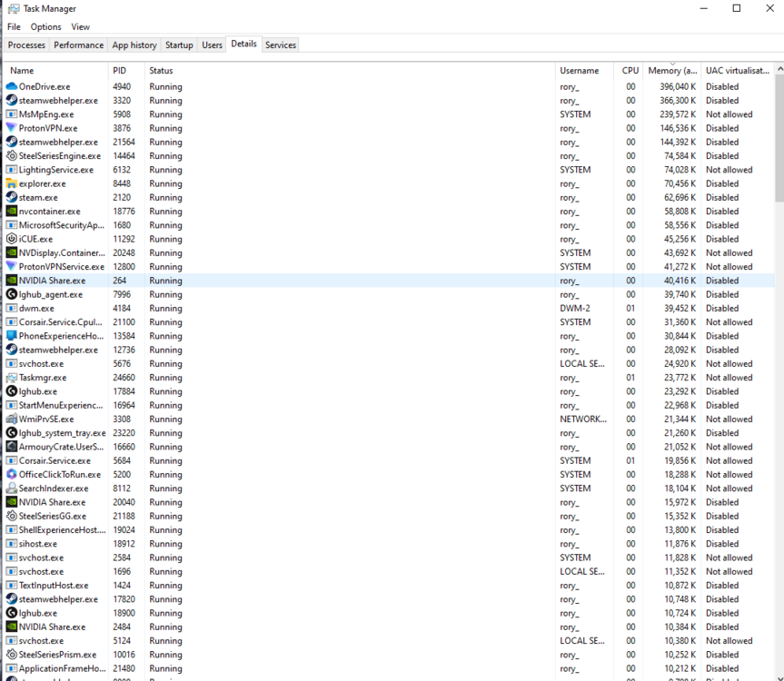Click the scrollbar up arrow

pos(779,69)
